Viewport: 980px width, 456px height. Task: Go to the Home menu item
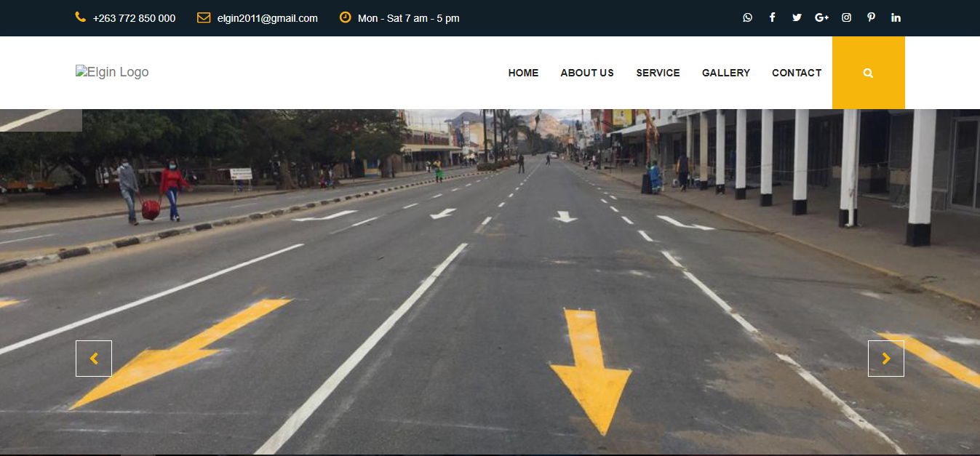pyautogui.click(x=523, y=73)
